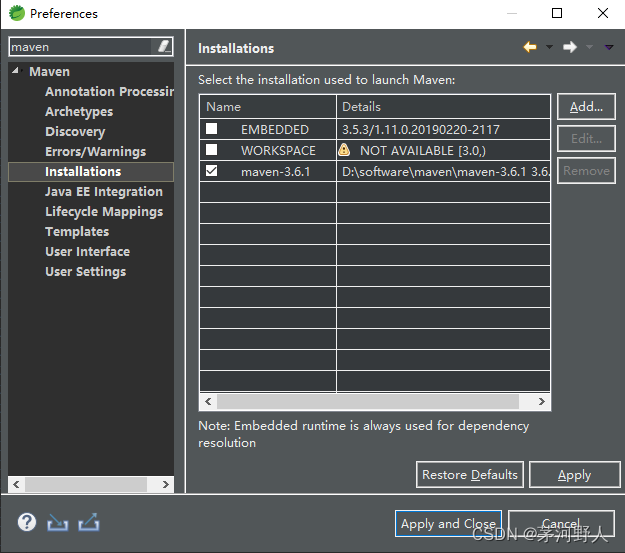625x553 pixels.
Task: Click the tree panel scrollbar left arrow
Action: click(x=16, y=484)
